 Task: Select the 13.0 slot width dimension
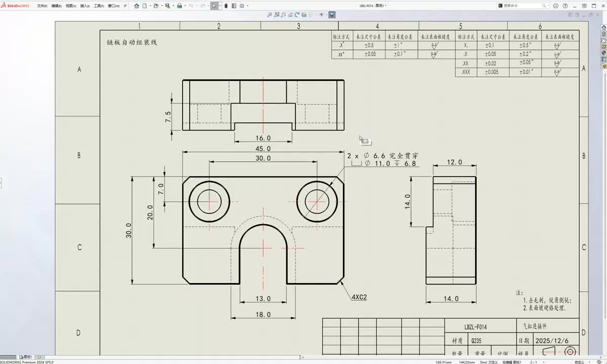click(x=263, y=299)
